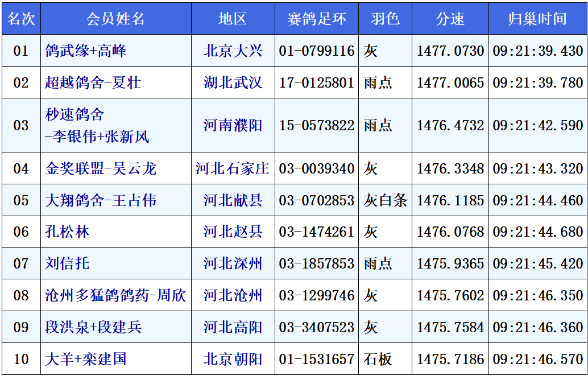Screen dimensions: 588x384
Task: Click feather color cell 灰白条
Action: click(386, 201)
